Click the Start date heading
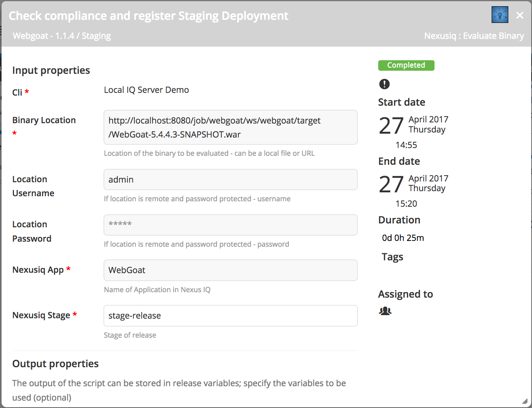The image size is (532, 408). 402,102
